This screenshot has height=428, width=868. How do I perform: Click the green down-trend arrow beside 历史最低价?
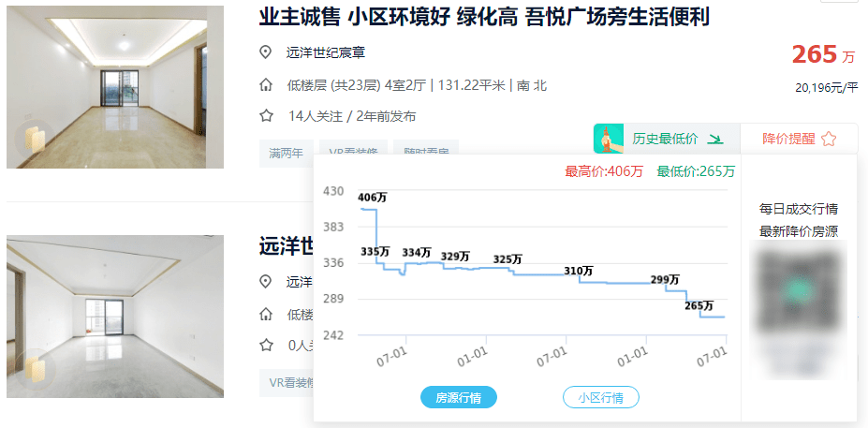pyautogui.click(x=715, y=140)
